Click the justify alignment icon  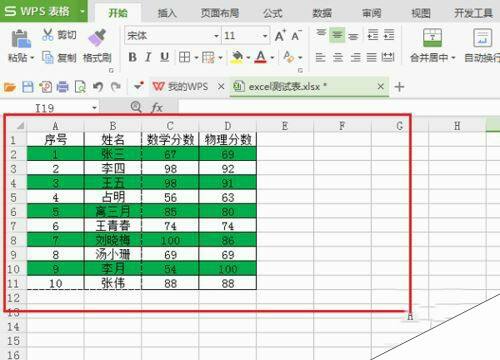(x=371, y=57)
